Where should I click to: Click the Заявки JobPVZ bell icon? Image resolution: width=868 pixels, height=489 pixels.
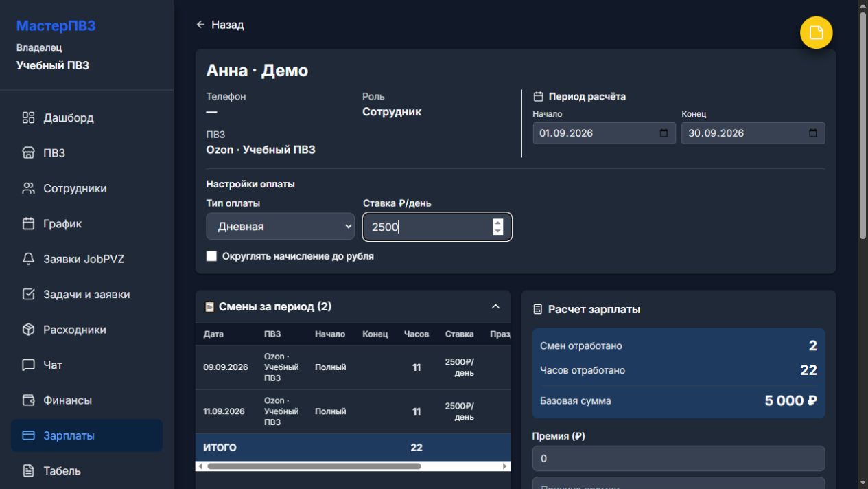click(28, 259)
